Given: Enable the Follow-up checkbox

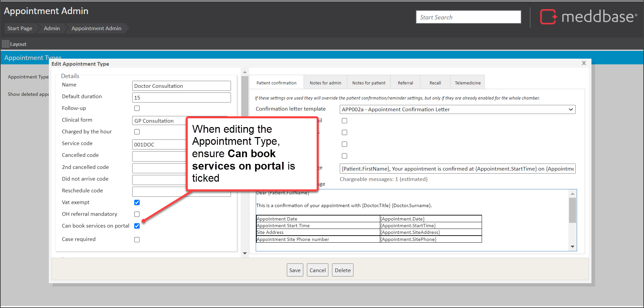Looking at the screenshot, I should click(137, 108).
